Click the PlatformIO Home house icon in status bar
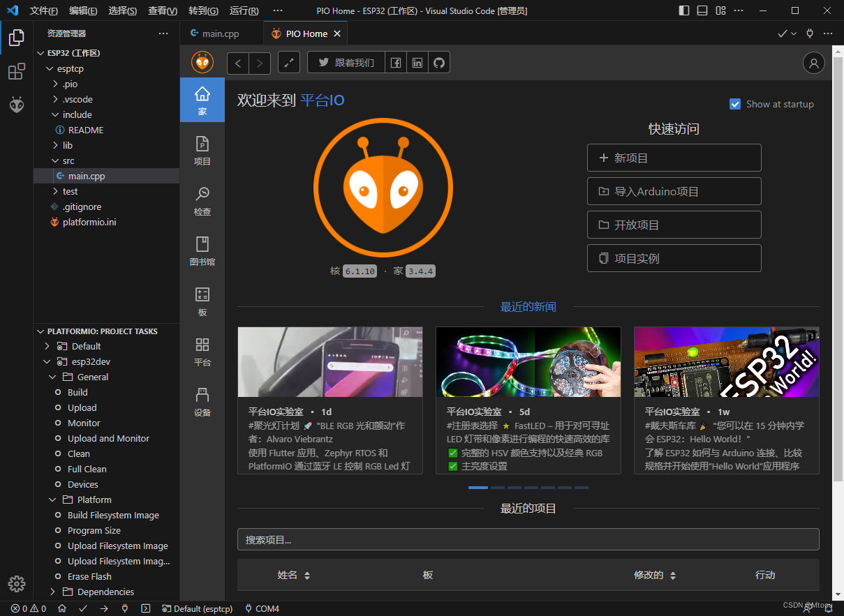Screen dimensions: 844x616 [x=61, y=608]
